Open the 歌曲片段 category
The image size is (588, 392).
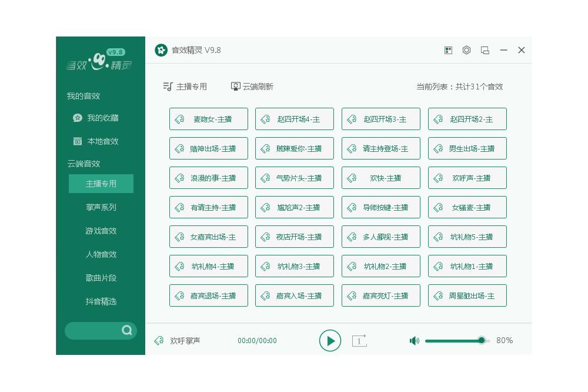(x=101, y=278)
